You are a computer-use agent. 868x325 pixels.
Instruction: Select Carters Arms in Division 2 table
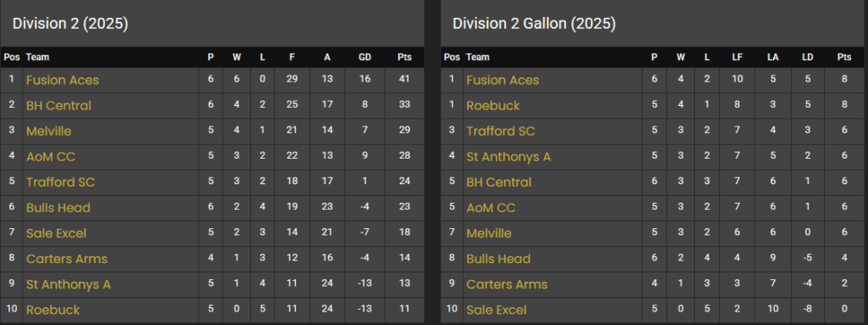[x=67, y=259]
